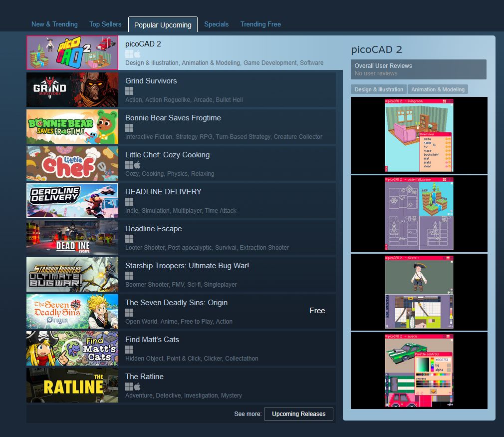Open the Little Chef: Cozy Cooking title
The width and height of the screenshot is (504, 437).
pos(168,155)
